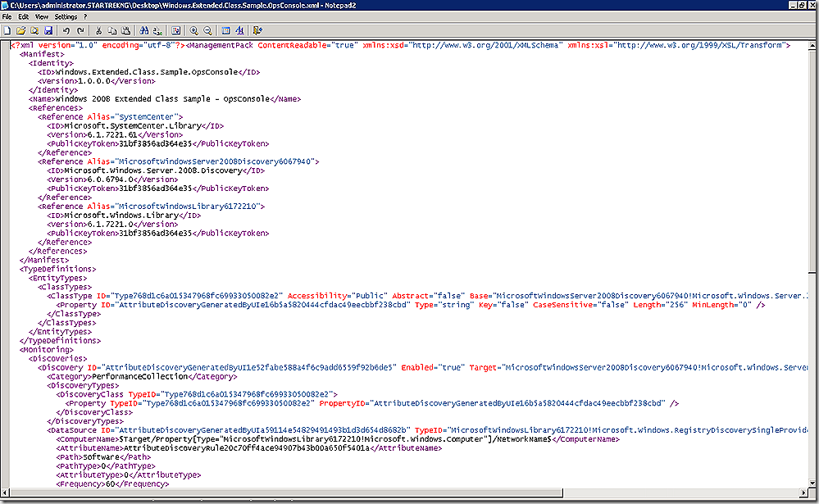This screenshot has height=504, width=819.
Task: Click the <ClassTypes> opening tag
Action: pyautogui.click(x=64, y=287)
